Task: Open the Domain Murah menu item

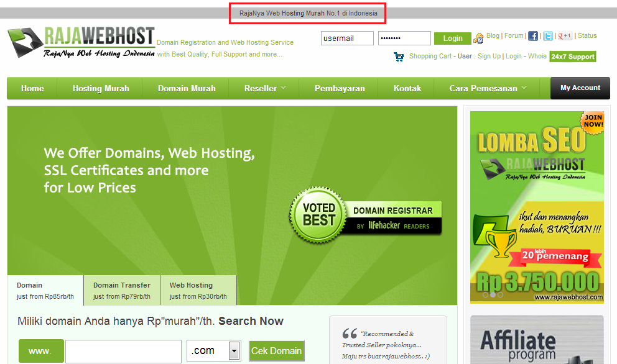Action: coord(187,88)
